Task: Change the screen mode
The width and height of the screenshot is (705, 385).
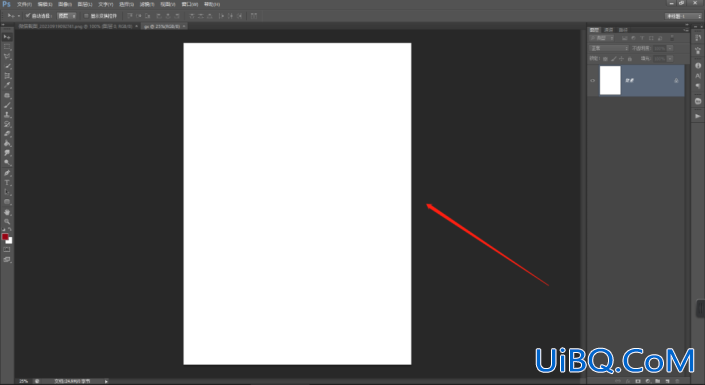Action: (7, 260)
